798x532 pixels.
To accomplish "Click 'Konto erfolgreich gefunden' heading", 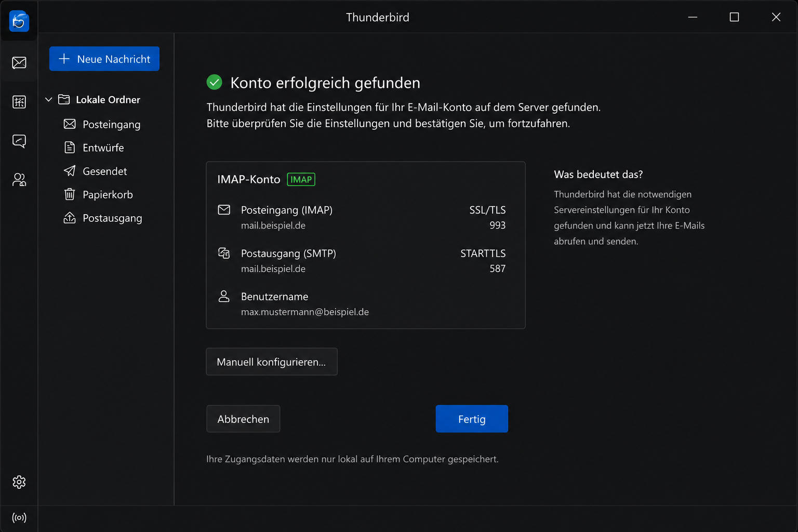I will pos(325,83).
